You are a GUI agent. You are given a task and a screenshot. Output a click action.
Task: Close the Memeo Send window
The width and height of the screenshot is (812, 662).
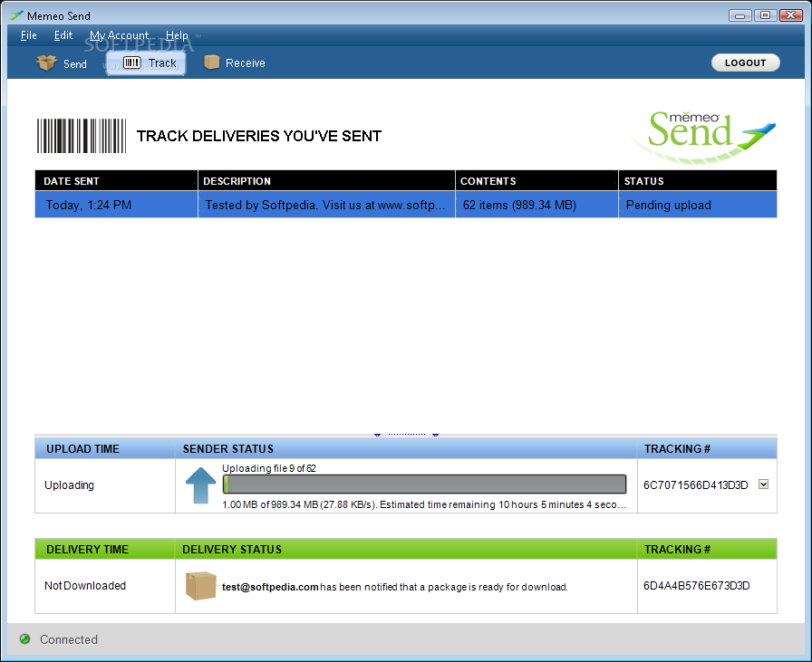pyautogui.click(x=791, y=15)
